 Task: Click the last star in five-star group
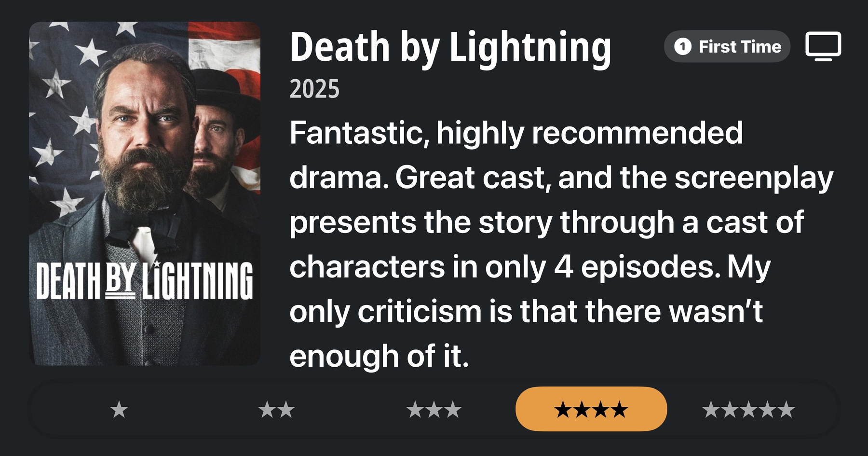[786, 410]
